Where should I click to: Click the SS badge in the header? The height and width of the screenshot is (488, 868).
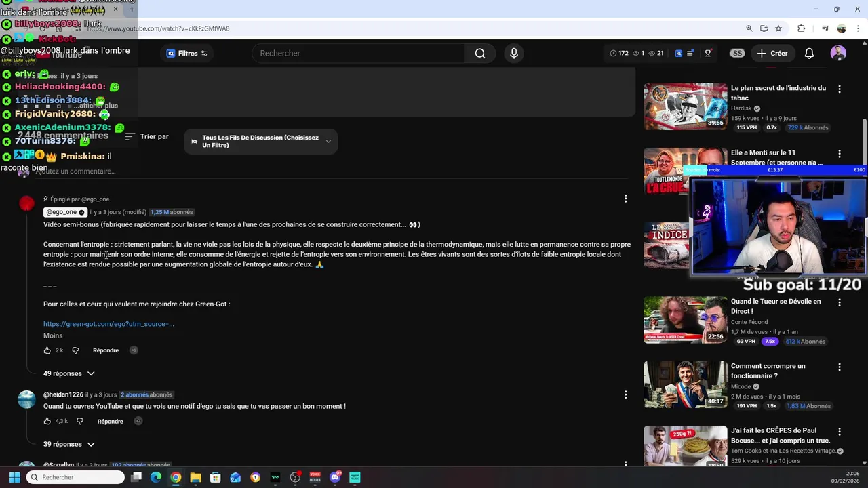pos(737,54)
